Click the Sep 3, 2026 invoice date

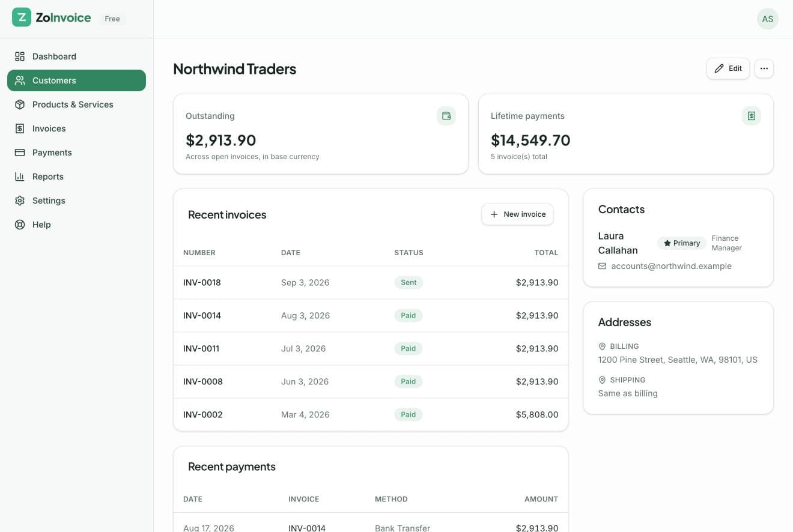pyautogui.click(x=305, y=282)
